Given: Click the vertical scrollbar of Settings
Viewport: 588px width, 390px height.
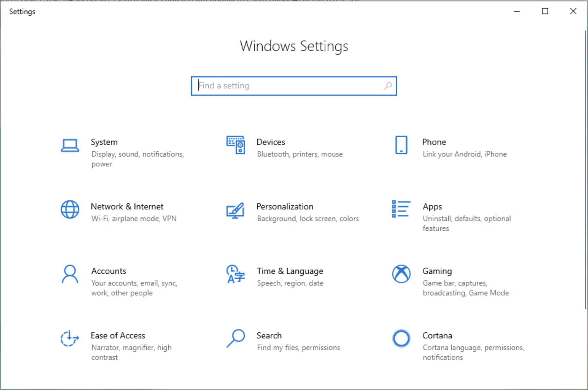Looking at the screenshot, I should 586,170.
